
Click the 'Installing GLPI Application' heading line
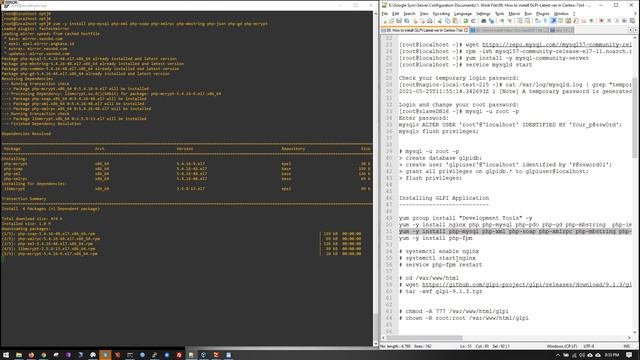click(x=444, y=198)
